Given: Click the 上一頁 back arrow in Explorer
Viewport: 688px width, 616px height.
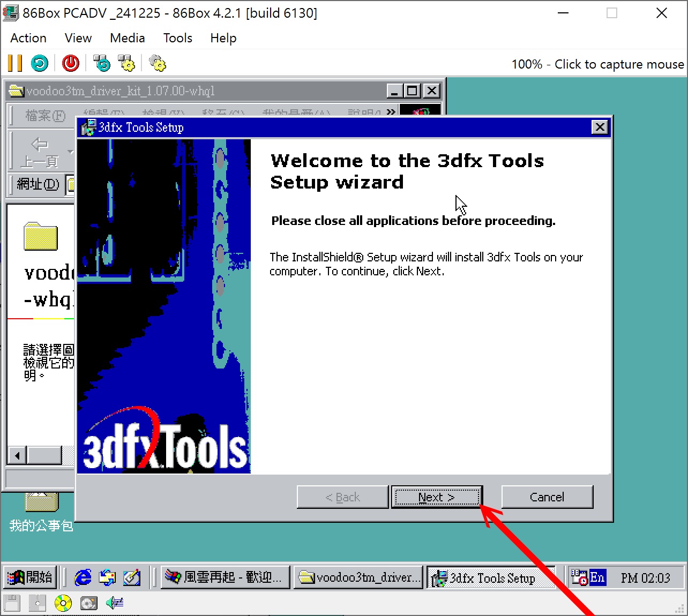Looking at the screenshot, I should [x=39, y=152].
